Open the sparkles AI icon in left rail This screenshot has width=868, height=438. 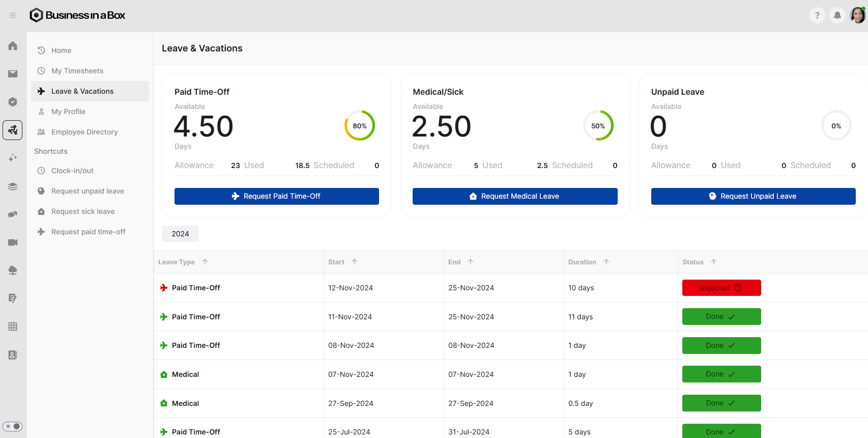[x=13, y=158]
